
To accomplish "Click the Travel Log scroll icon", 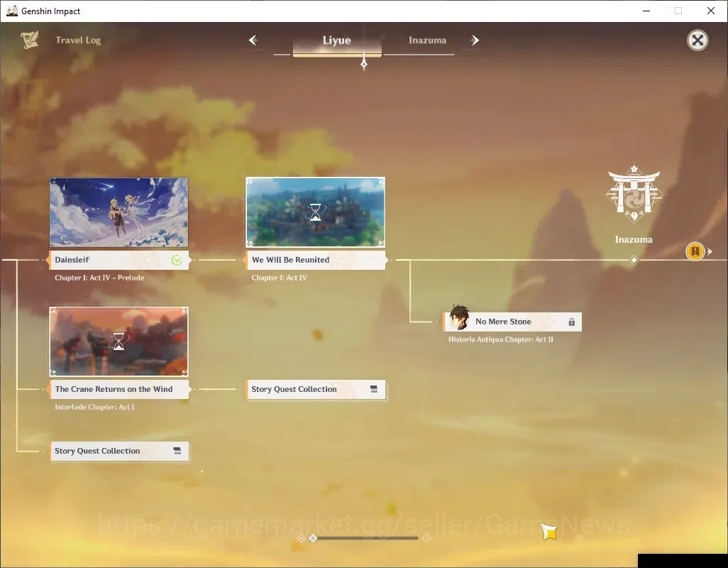I will tap(30, 40).
